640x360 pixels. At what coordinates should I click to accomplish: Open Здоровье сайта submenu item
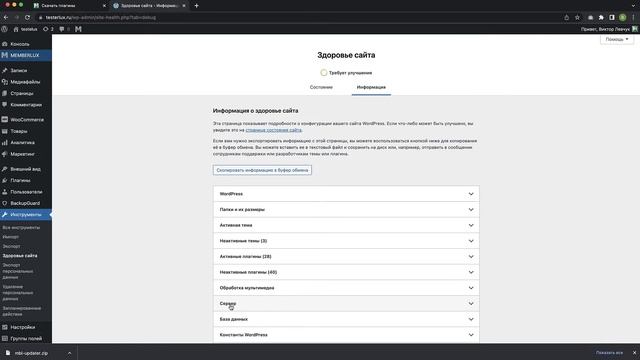pyautogui.click(x=20, y=256)
